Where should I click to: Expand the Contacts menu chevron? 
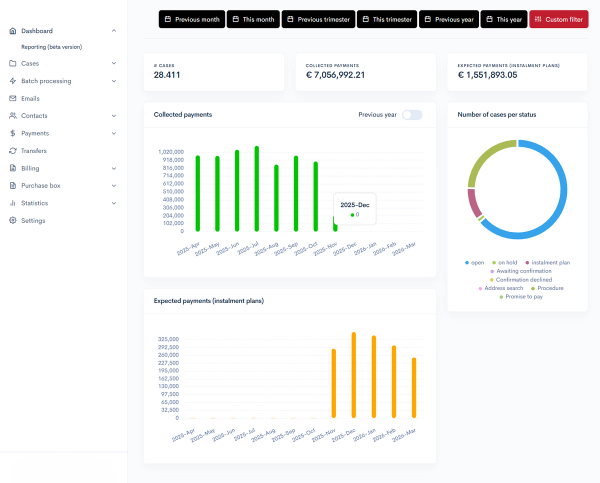(x=114, y=116)
